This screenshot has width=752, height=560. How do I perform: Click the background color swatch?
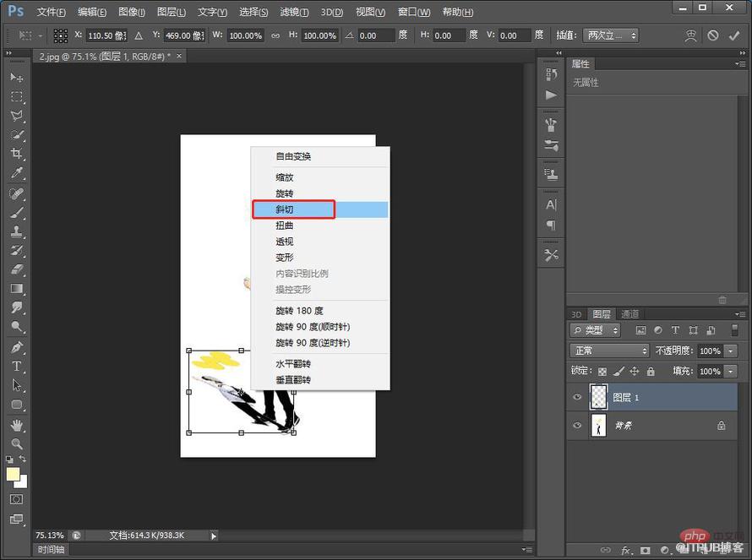point(22,482)
